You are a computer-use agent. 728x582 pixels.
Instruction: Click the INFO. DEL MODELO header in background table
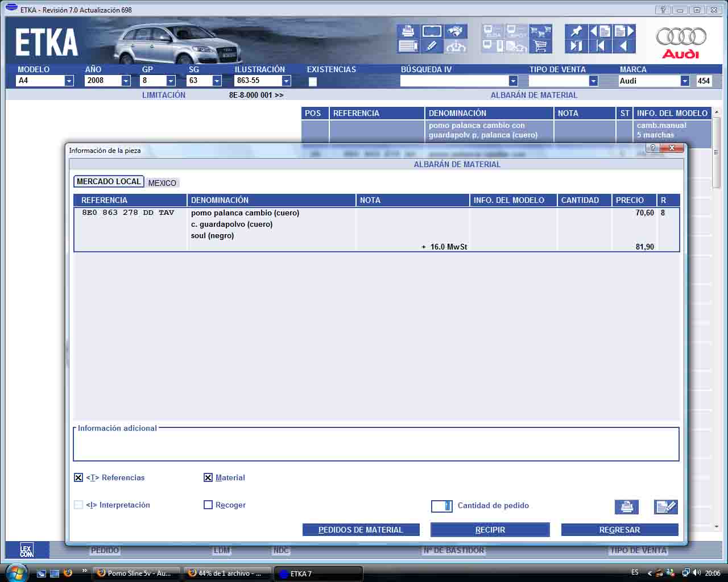[x=672, y=113]
